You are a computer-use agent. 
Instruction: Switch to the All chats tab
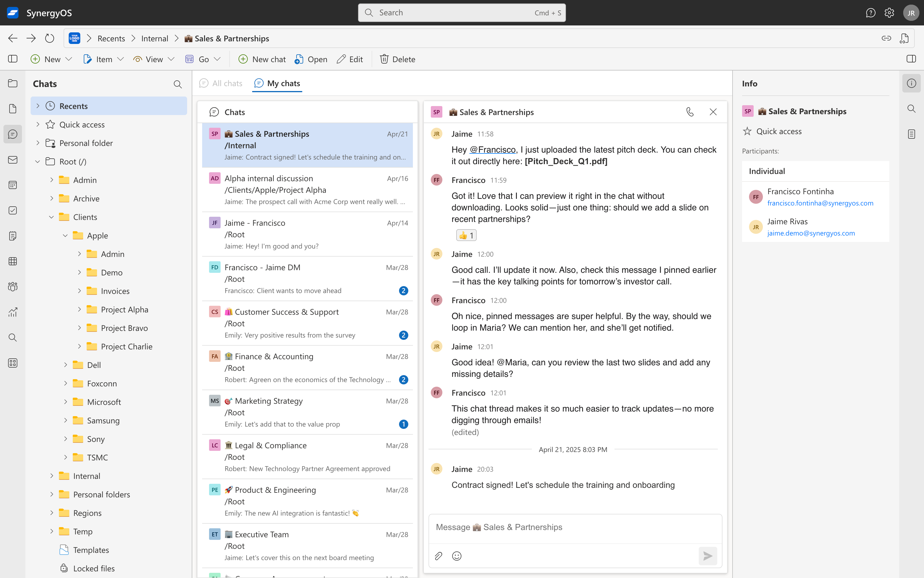click(221, 83)
